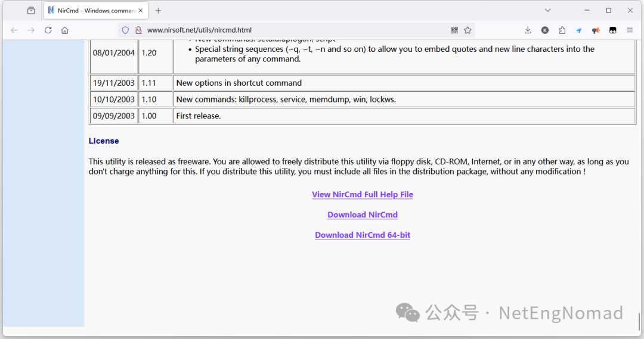Click the First release. text
644x339 pixels.
tap(199, 116)
